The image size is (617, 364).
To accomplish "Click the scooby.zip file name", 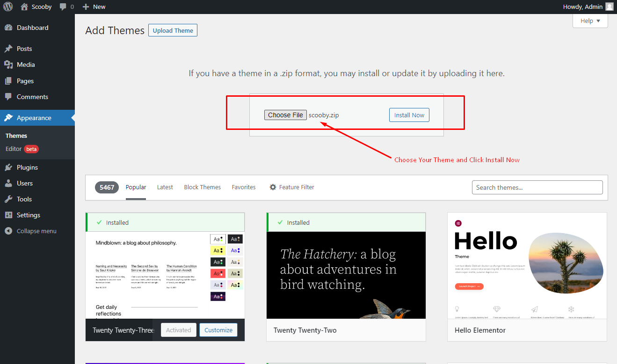I will (x=324, y=115).
